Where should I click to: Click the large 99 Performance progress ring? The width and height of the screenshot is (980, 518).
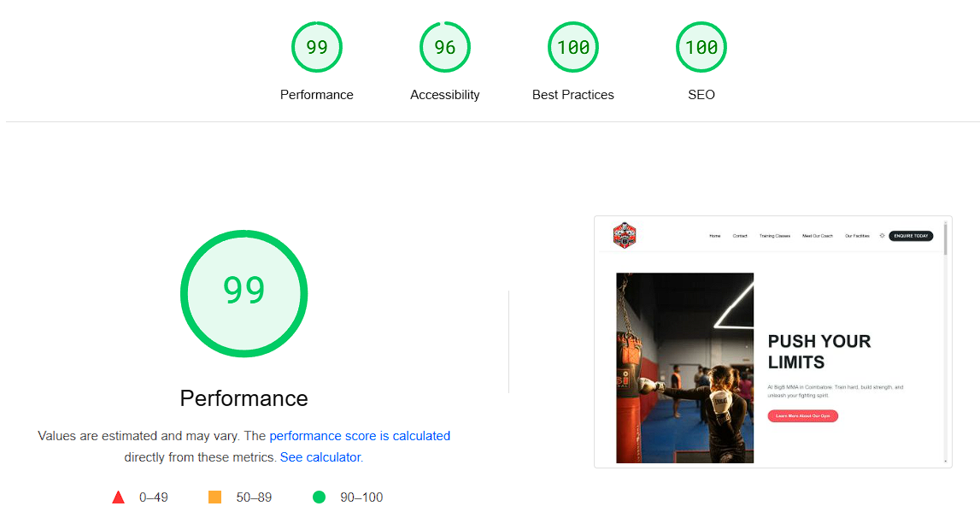244,293
